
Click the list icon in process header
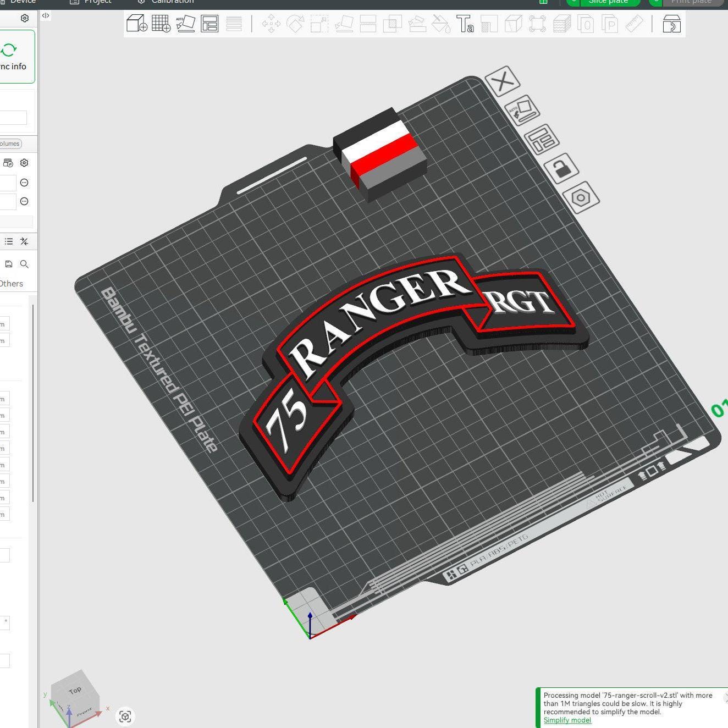[x=9, y=241]
